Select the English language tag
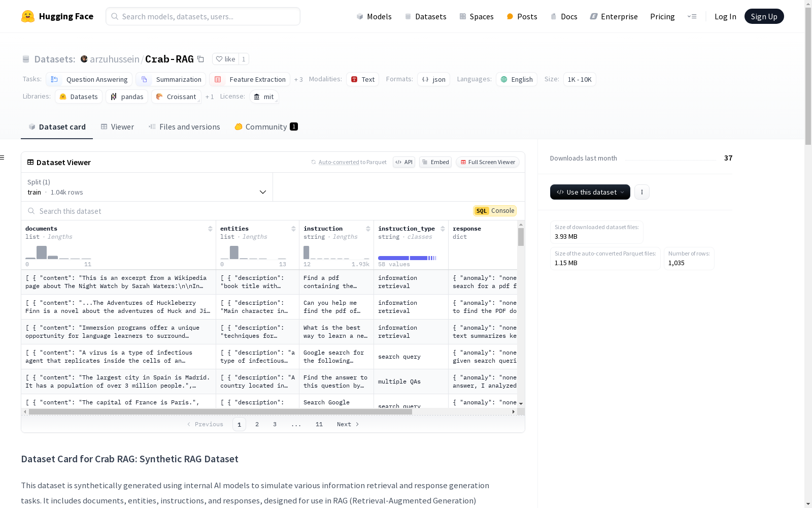Screen dimensions: 812x508 (517, 79)
